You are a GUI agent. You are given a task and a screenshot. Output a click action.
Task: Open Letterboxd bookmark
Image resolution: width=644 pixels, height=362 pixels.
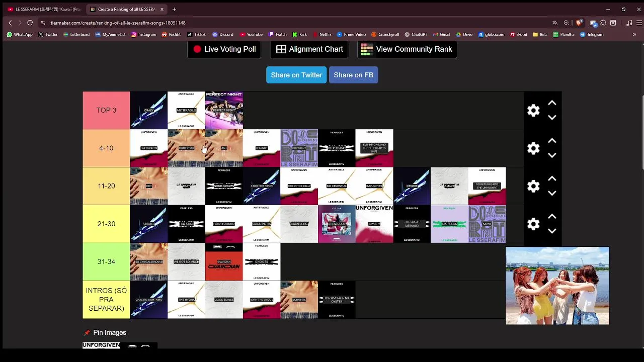[76, 35]
